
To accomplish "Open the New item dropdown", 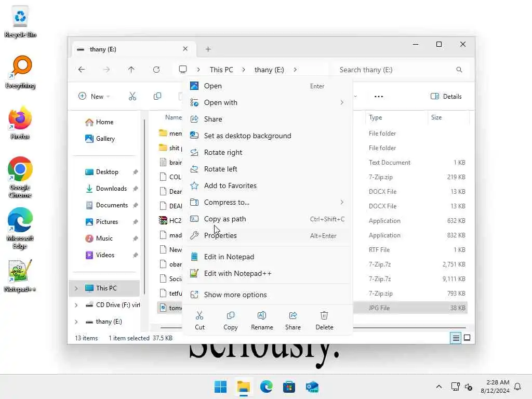I will coord(94,96).
